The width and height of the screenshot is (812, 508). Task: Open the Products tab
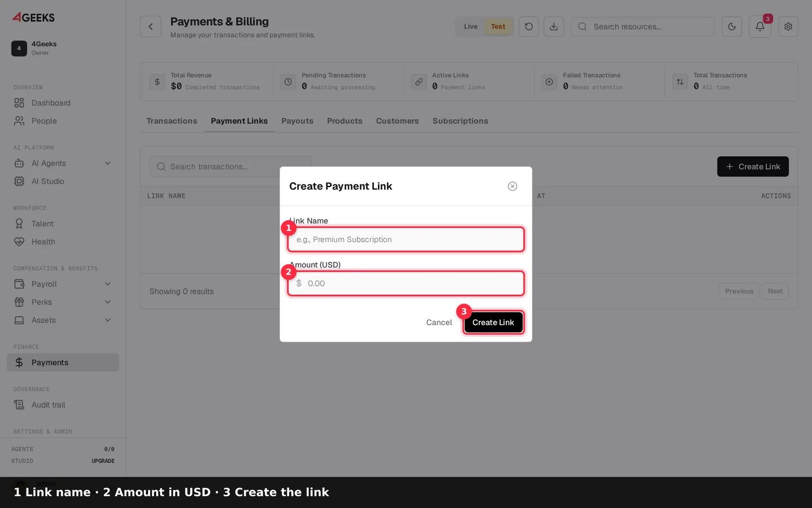pyautogui.click(x=345, y=121)
